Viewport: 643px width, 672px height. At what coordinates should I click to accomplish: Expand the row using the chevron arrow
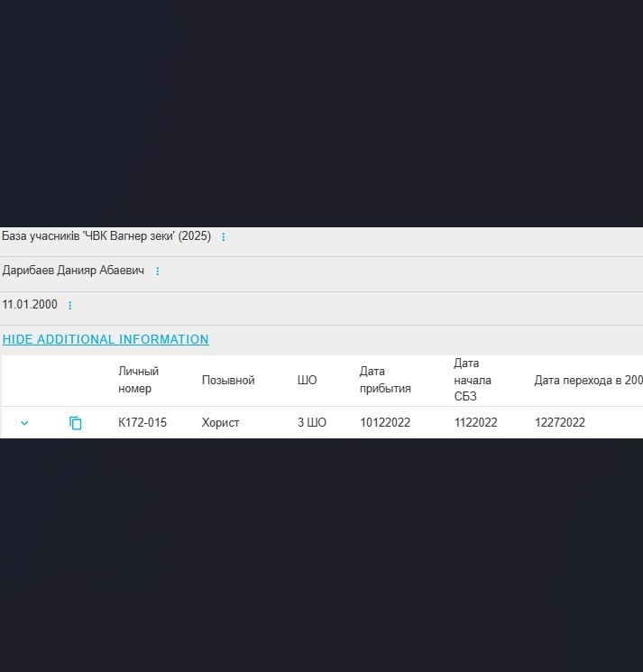pos(24,423)
